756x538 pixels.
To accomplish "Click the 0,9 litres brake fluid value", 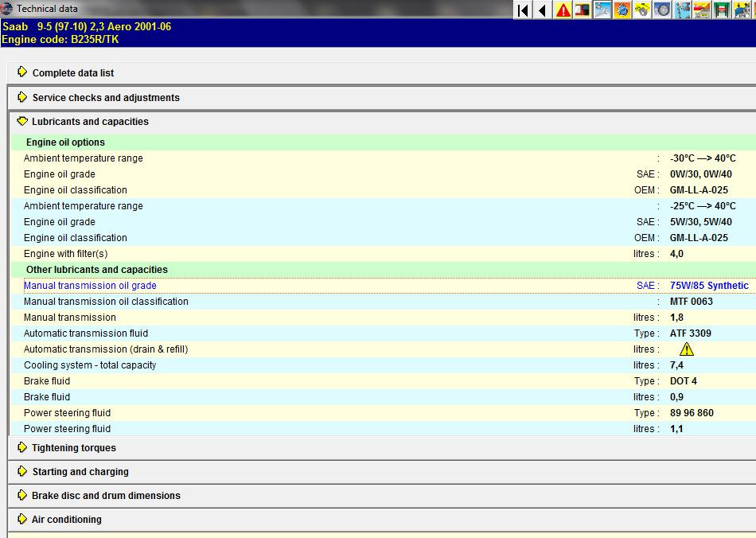I will [676, 397].
